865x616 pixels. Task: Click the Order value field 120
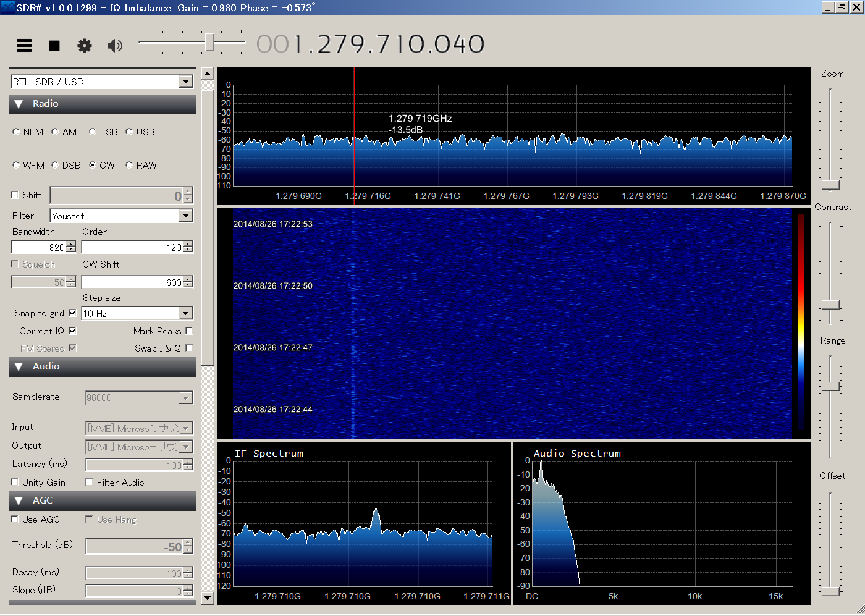coord(132,247)
